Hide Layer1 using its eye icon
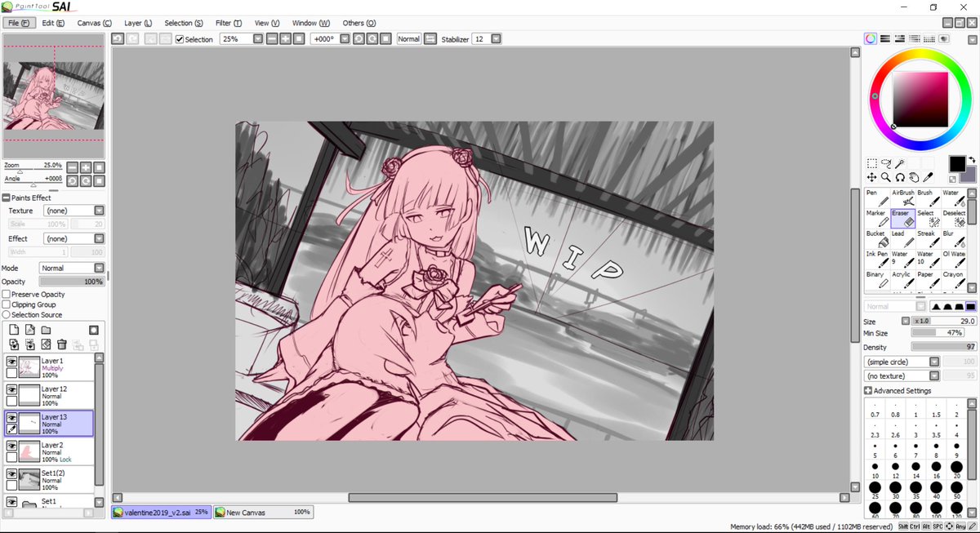 click(12, 361)
